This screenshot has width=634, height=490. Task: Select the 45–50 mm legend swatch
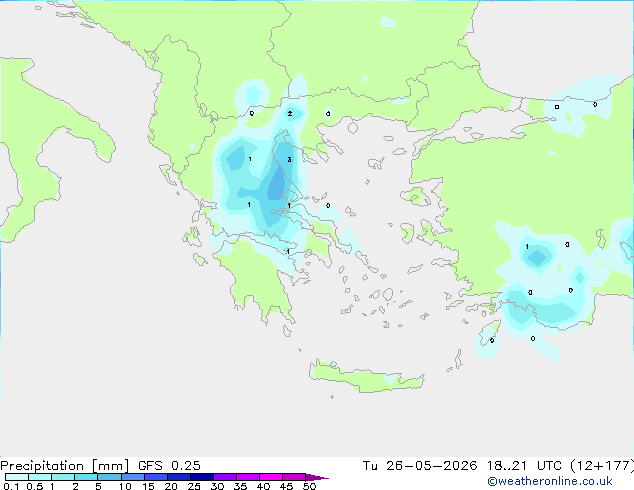[x=294, y=477]
